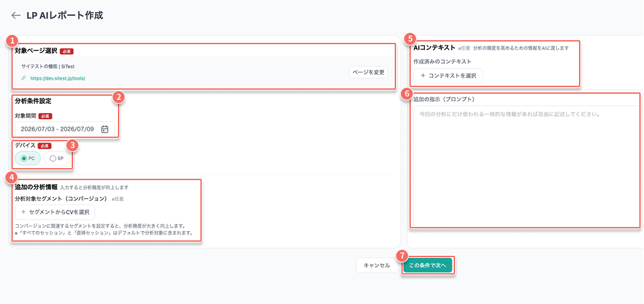The image size is (644, 304).
Task: Click the 対象期間 label
Action: tap(25, 116)
